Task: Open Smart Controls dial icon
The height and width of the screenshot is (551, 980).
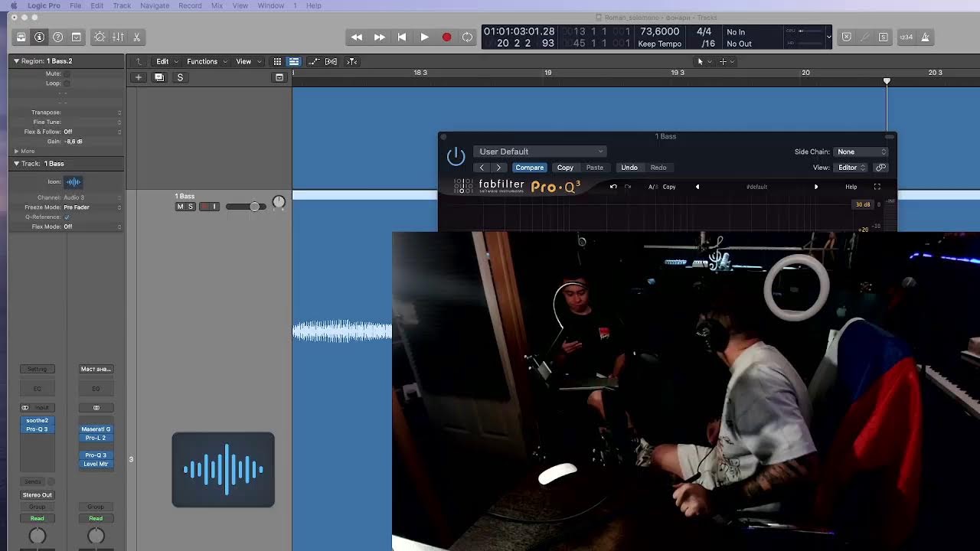Action: [100, 37]
